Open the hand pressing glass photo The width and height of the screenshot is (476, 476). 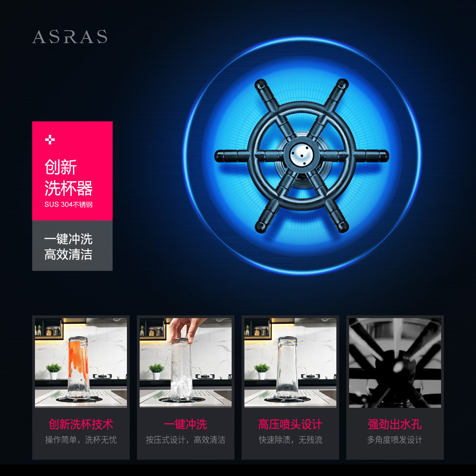[186, 363]
